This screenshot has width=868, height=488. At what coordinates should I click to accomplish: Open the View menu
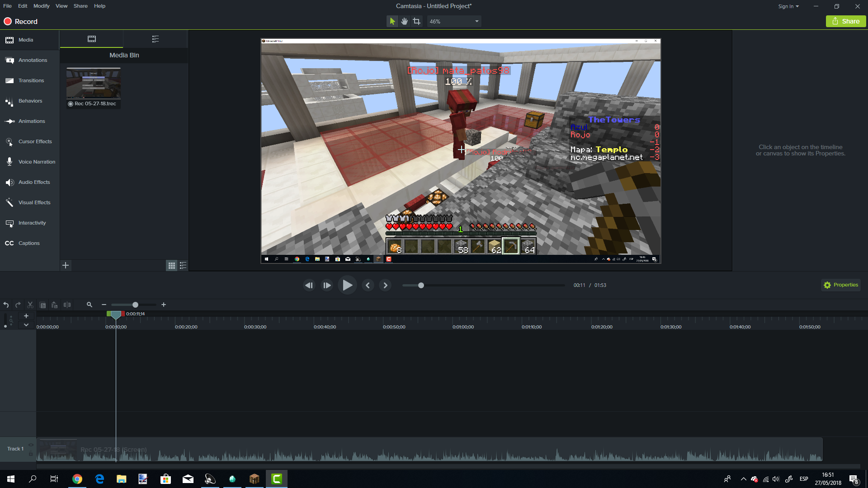[61, 6]
